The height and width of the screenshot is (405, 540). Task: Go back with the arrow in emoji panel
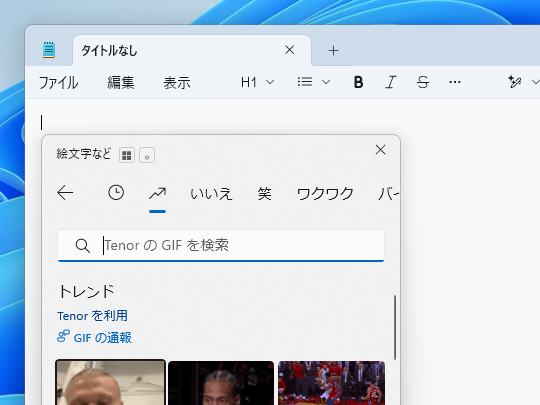click(x=65, y=193)
